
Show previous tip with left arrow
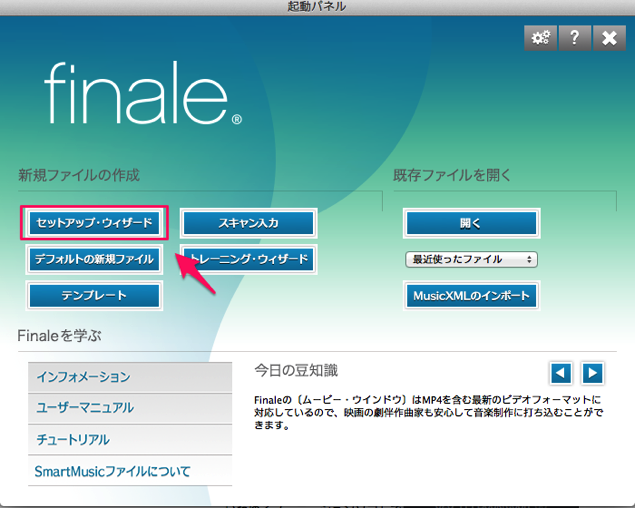pyautogui.click(x=561, y=373)
